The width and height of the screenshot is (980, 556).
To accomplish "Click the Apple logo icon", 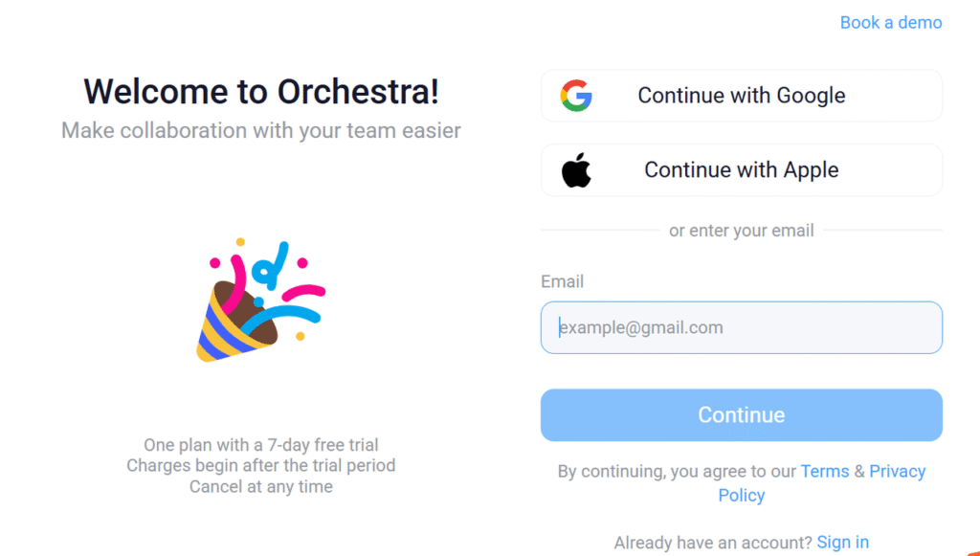I will point(576,170).
